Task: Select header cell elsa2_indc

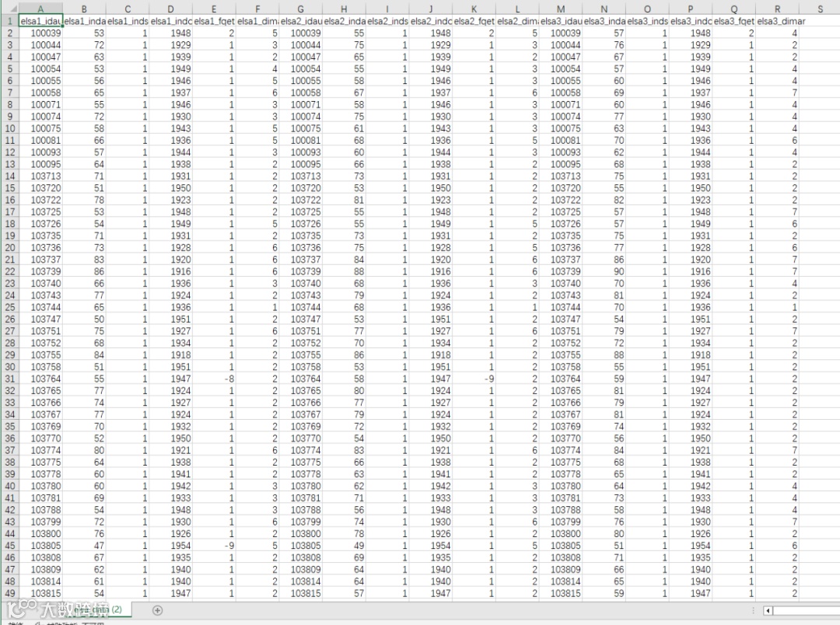Action: point(431,21)
